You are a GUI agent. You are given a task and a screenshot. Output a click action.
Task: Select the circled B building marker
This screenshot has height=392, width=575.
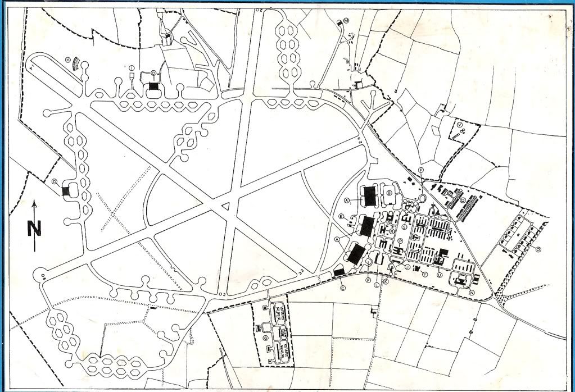(x=389, y=192)
